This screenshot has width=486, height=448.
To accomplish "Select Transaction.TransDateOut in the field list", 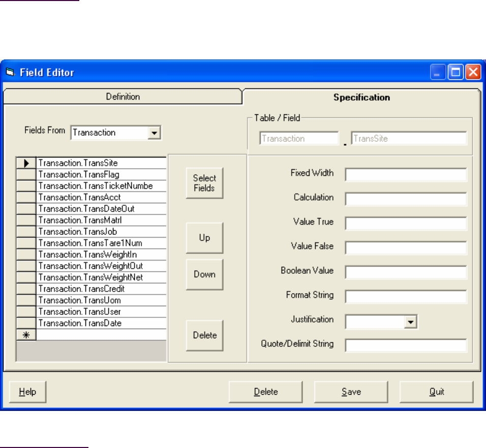I will [101, 209].
